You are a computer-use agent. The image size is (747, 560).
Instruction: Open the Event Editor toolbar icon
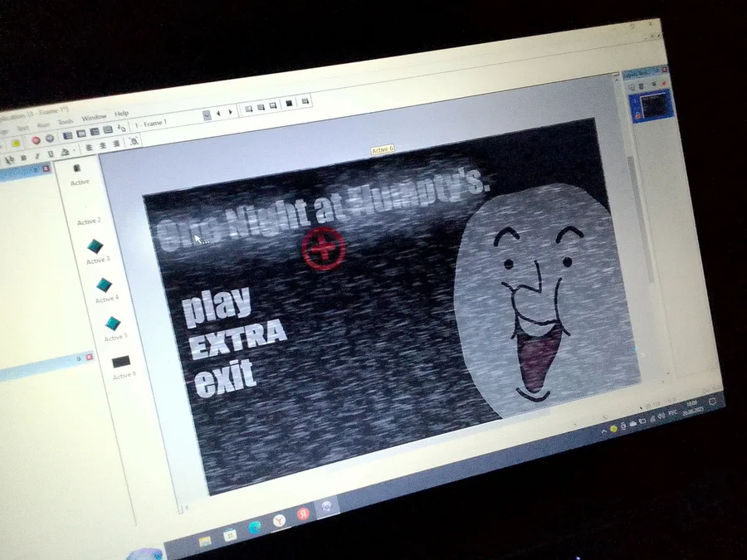click(95, 131)
